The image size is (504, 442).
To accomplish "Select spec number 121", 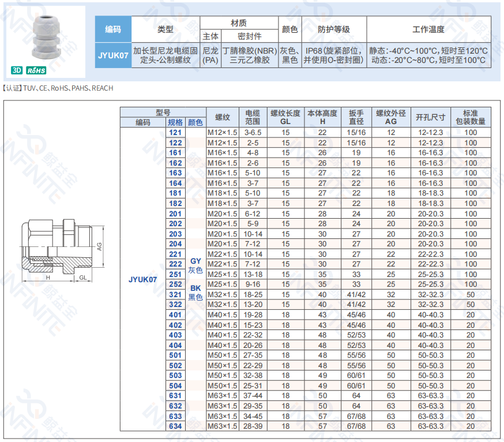I will point(175,133).
